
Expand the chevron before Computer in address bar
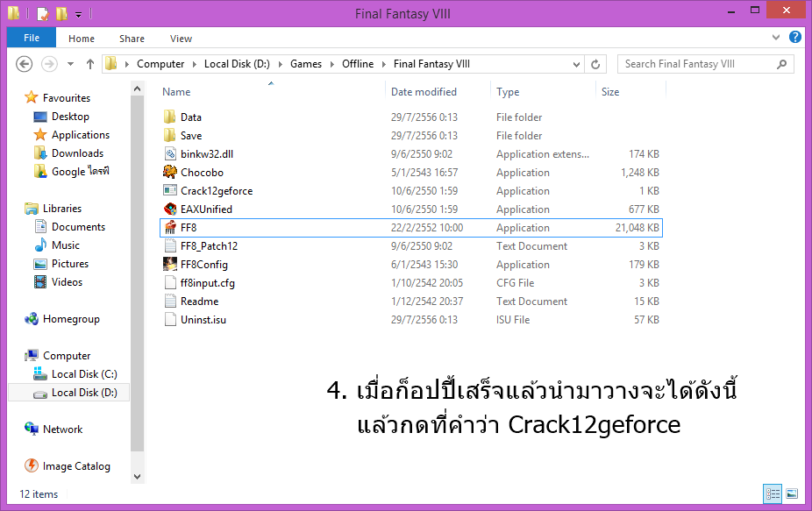coord(127,64)
